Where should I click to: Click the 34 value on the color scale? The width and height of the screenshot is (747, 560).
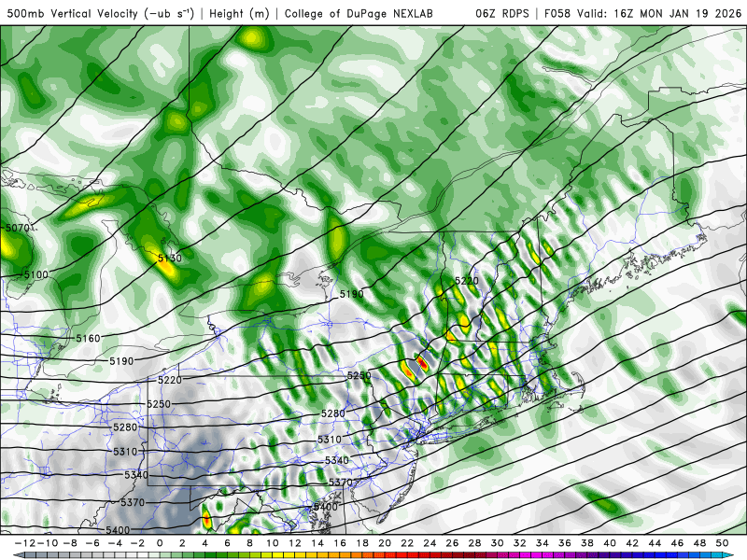click(x=543, y=543)
